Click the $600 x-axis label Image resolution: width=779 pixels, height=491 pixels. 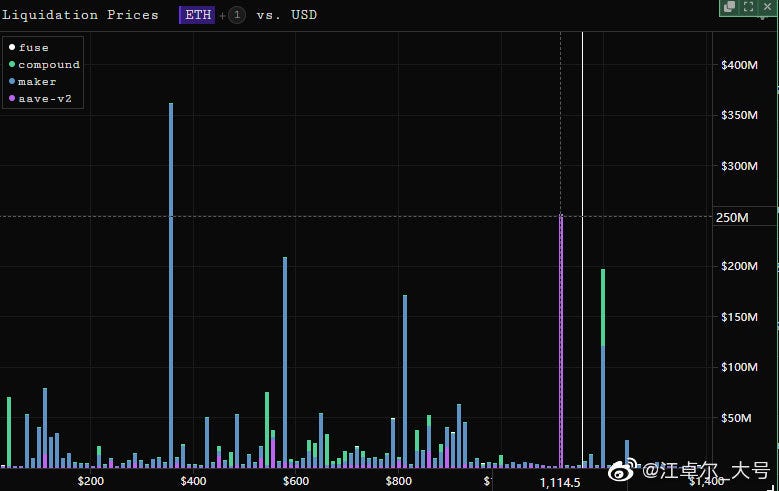click(x=296, y=481)
